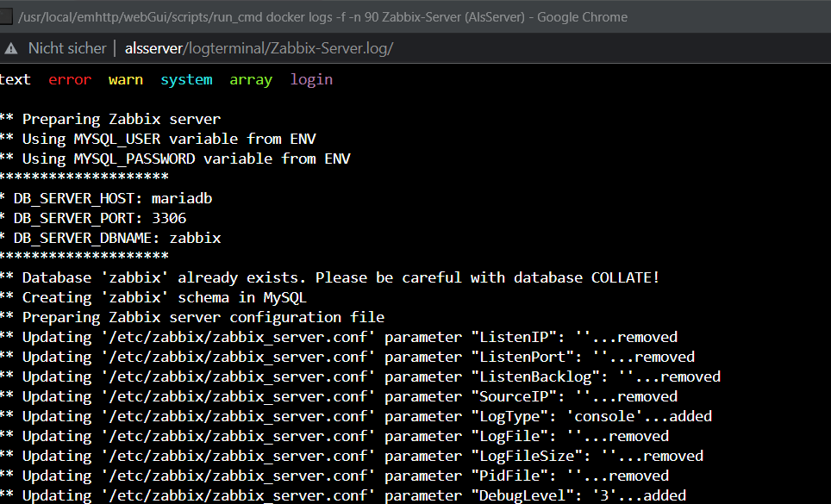The image size is (831, 504).
Task: Click the log line for parameter "LogFile"
Action: point(334,436)
